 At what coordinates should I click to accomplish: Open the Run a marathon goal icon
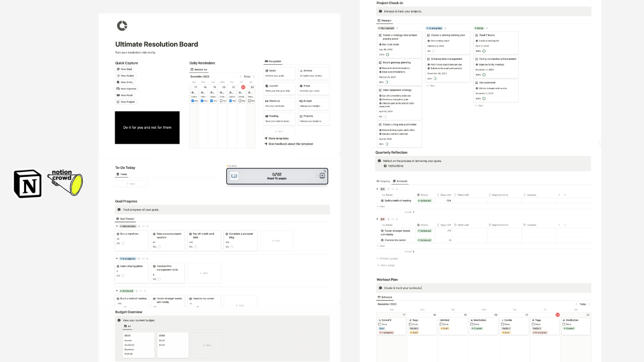118,234
